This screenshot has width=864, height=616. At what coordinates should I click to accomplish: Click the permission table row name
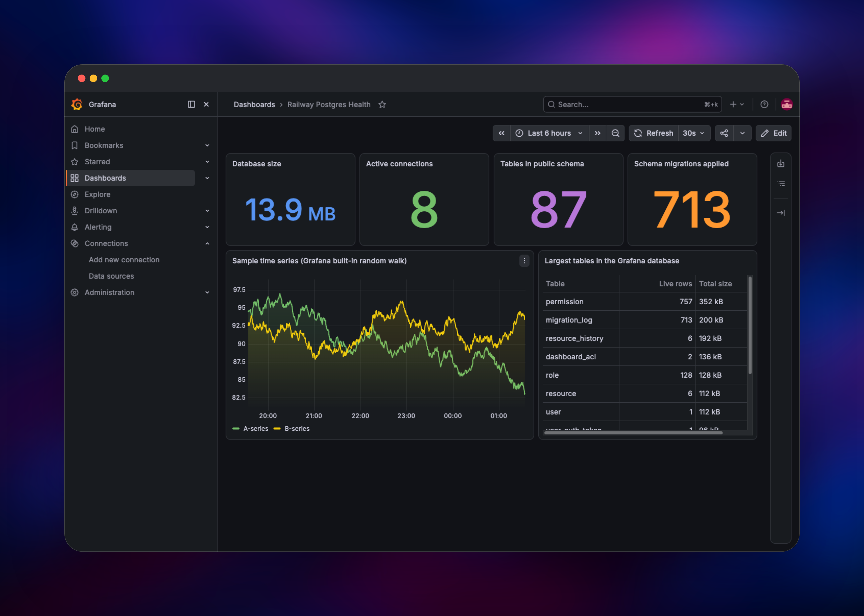pyautogui.click(x=564, y=302)
